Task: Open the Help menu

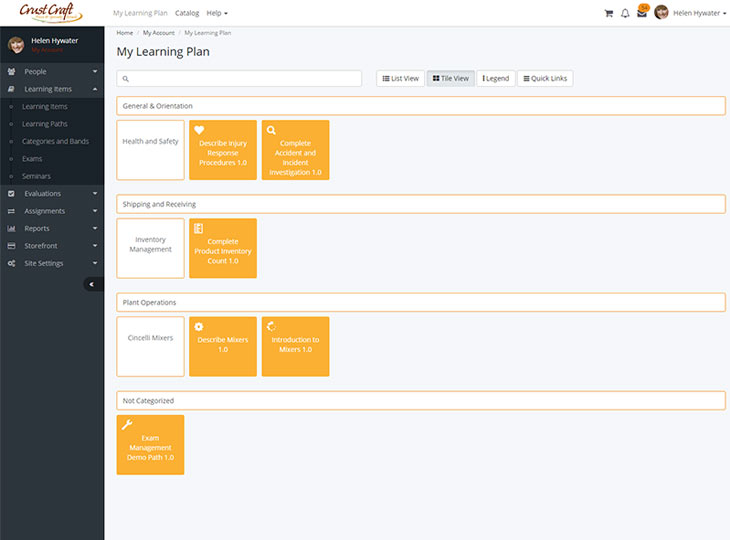Action: tap(217, 13)
